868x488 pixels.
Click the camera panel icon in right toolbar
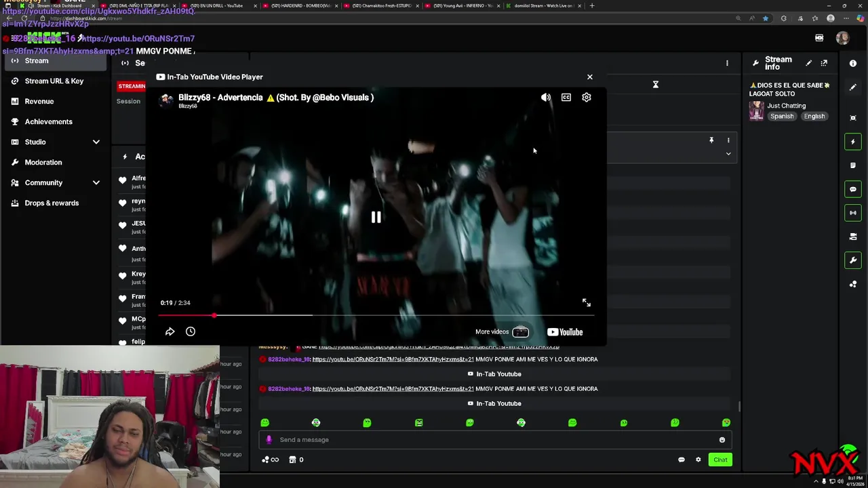click(853, 237)
